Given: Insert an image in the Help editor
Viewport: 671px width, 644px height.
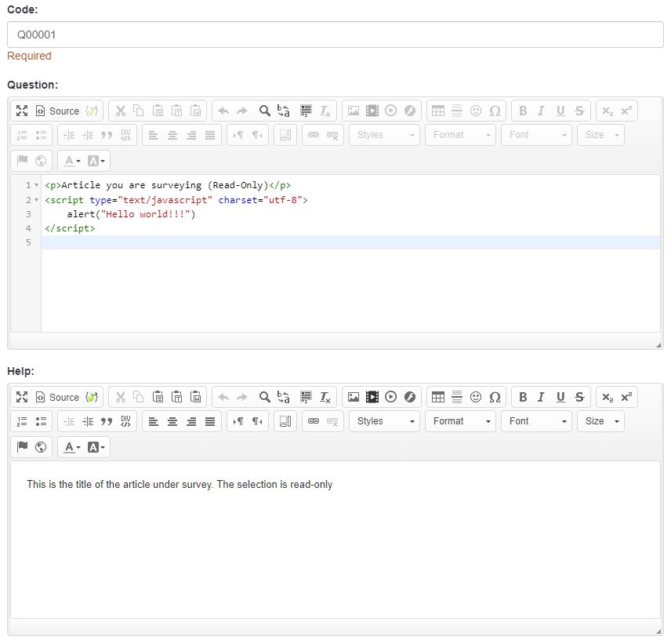Looking at the screenshot, I should 354,397.
